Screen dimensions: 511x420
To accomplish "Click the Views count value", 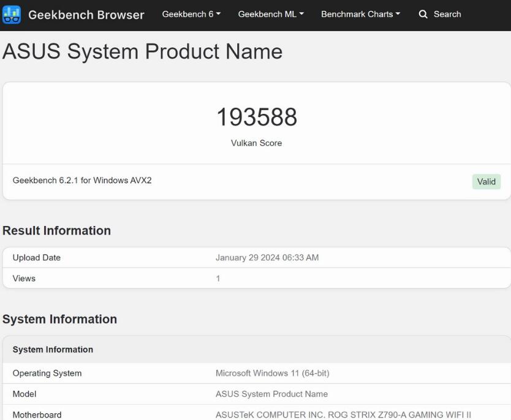I will pyautogui.click(x=218, y=279).
